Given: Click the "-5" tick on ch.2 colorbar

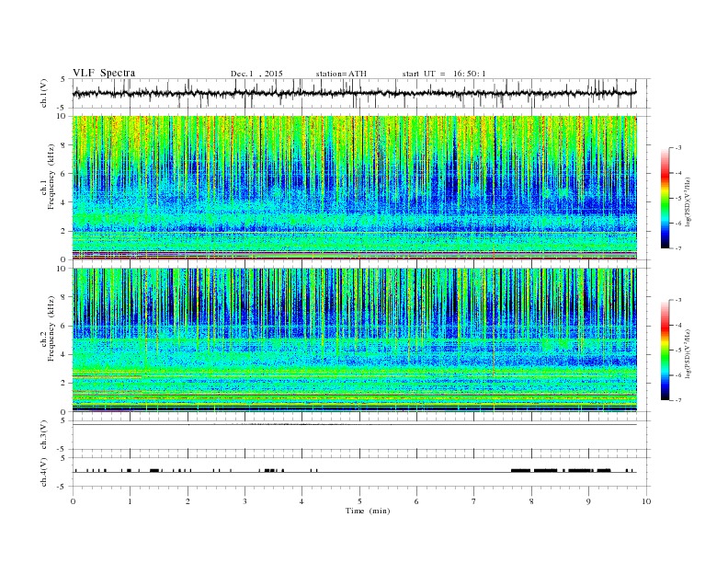Looking at the screenshot, I should click(x=677, y=350).
